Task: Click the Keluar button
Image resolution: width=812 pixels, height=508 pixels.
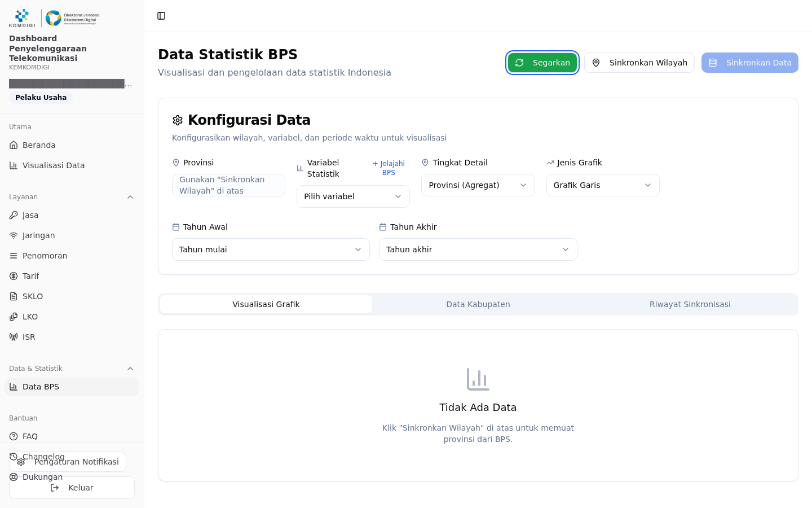Action: pyautogui.click(x=72, y=488)
